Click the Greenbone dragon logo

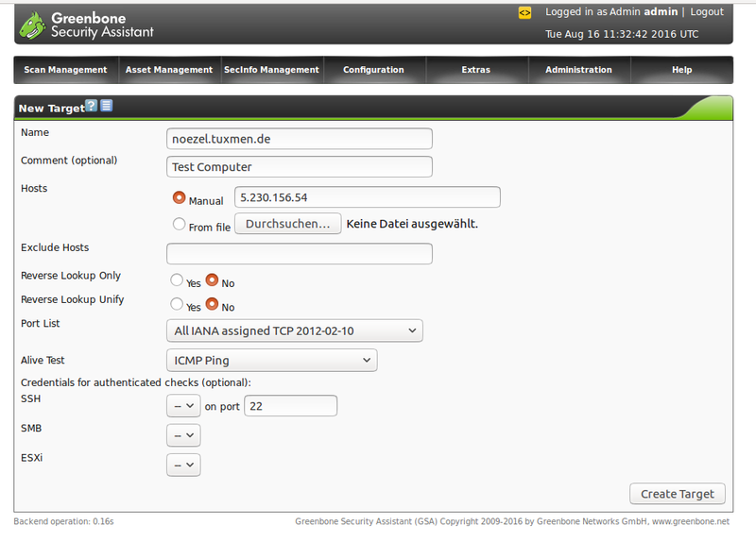pyautogui.click(x=32, y=25)
